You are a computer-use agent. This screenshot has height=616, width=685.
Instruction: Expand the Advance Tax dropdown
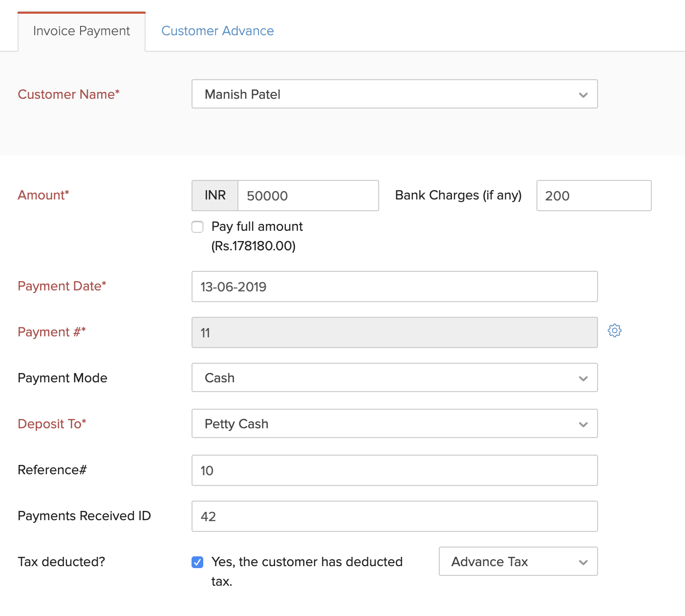point(517,562)
